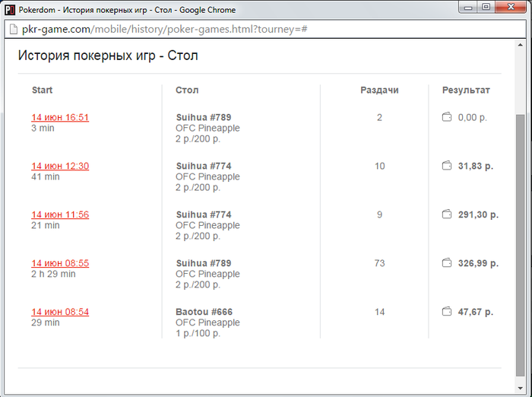Click the 291,30 р. result value
This screenshot has width=532, height=397.
(478, 214)
